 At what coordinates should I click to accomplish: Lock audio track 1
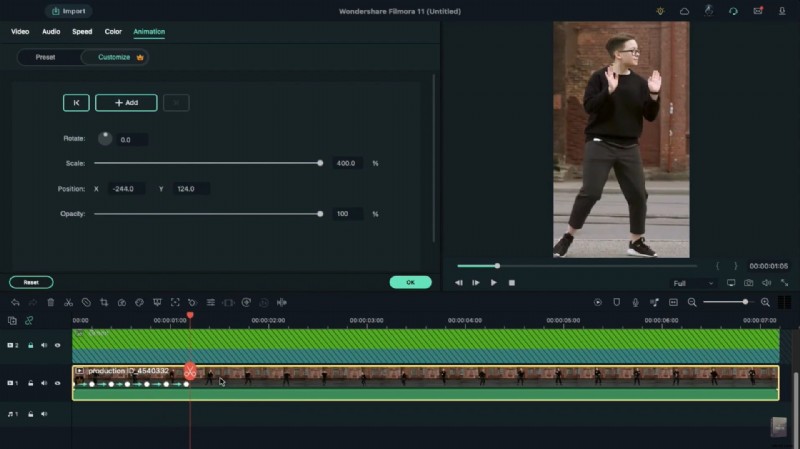pos(31,414)
